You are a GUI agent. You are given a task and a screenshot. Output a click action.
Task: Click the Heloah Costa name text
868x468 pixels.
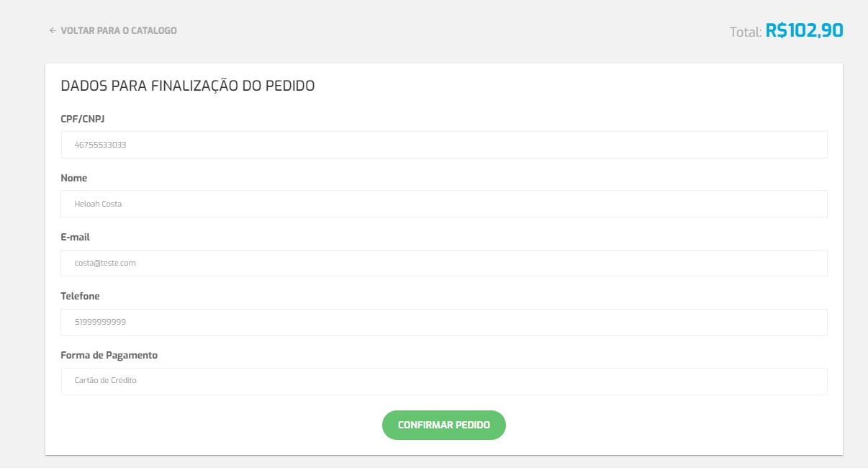coord(99,204)
